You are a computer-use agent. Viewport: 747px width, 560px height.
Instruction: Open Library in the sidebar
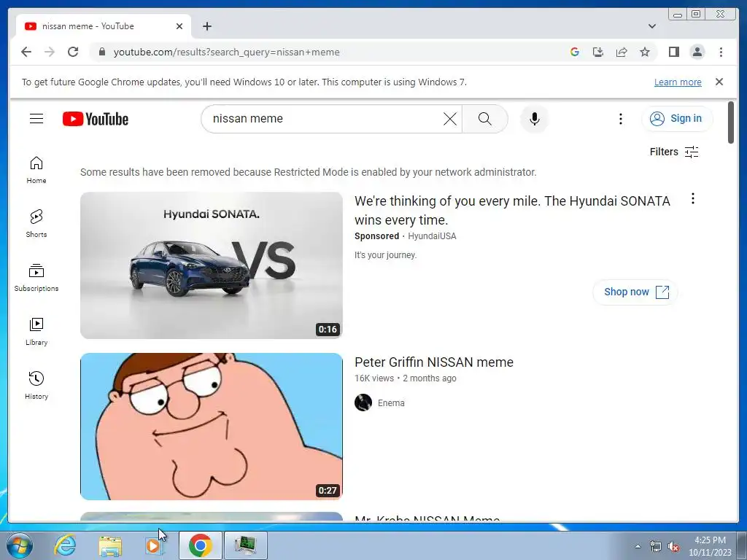click(x=36, y=332)
